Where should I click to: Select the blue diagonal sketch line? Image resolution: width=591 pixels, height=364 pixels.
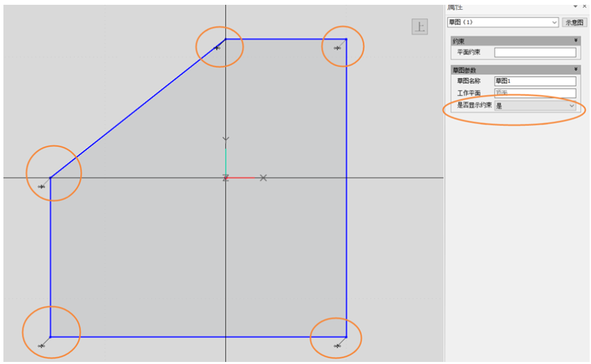tap(138, 108)
